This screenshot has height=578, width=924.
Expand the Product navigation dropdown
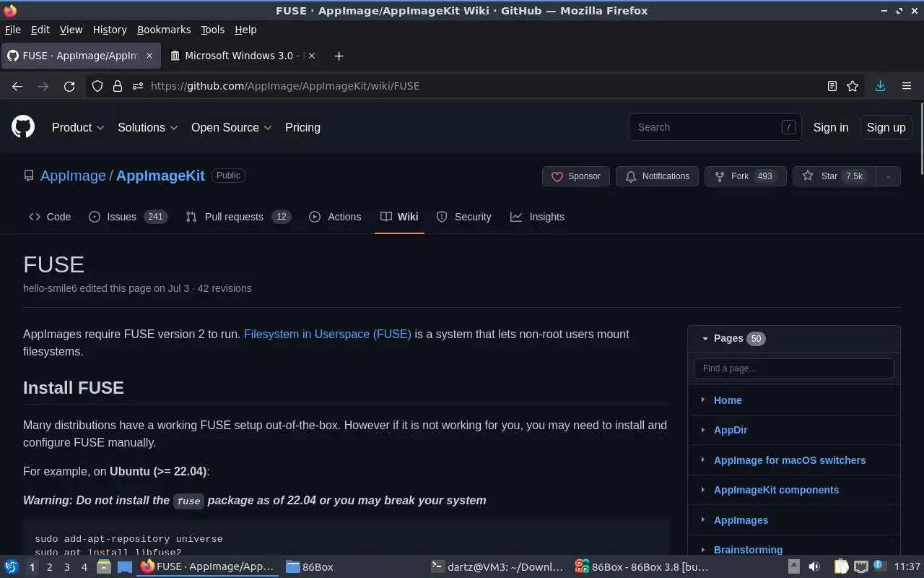tap(78, 127)
